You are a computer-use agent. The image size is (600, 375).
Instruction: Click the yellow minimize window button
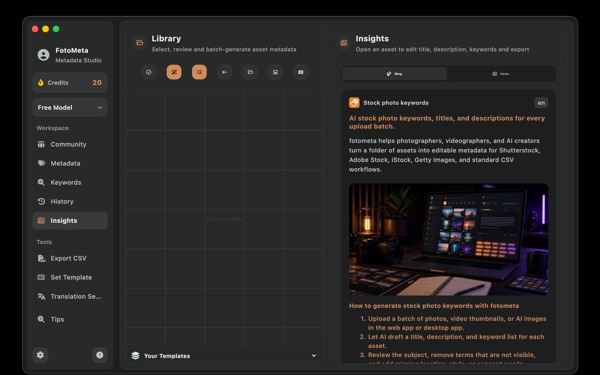pyautogui.click(x=45, y=29)
